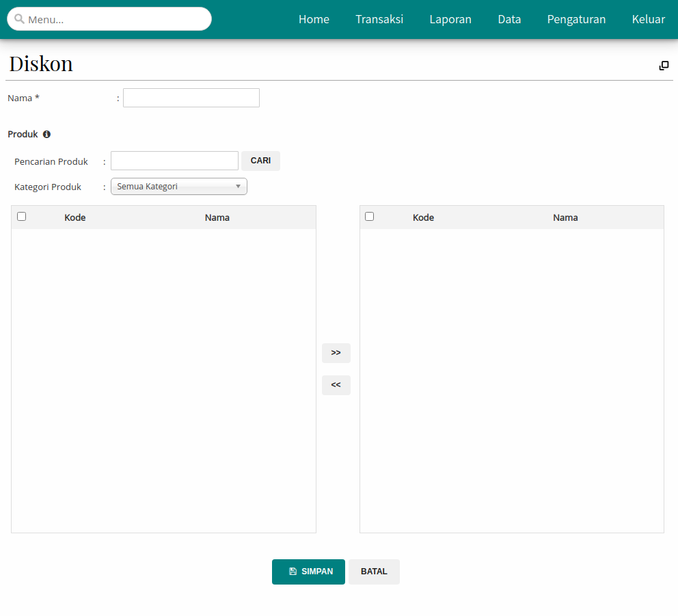
Task: Click the Produk info icon
Action: tap(46, 135)
